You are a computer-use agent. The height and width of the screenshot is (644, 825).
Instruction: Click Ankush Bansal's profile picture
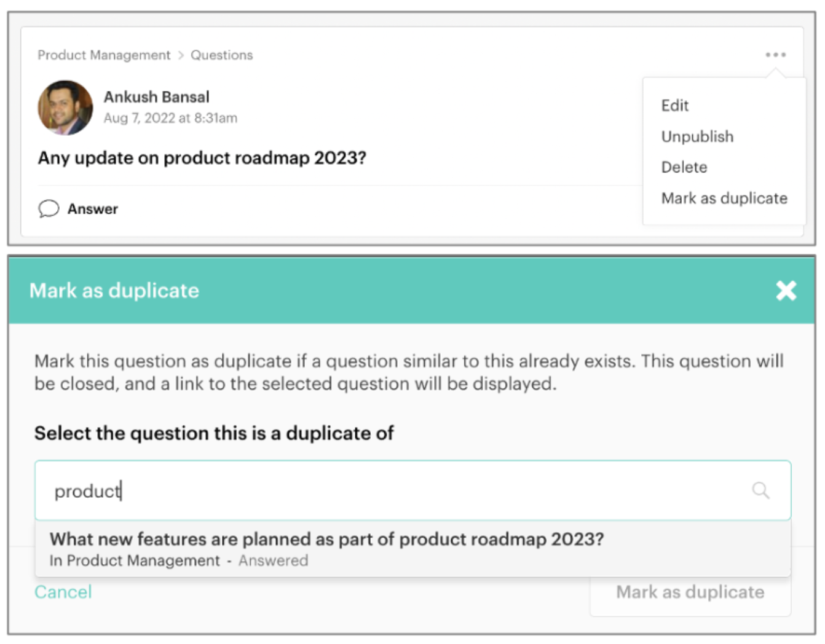coord(65,108)
